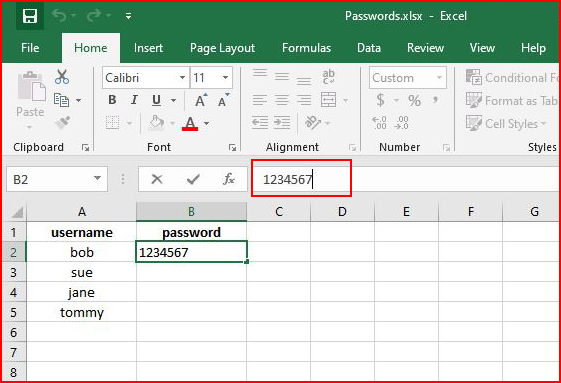The image size is (561, 383).
Task: Open the Formulas tab
Action: point(306,48)
